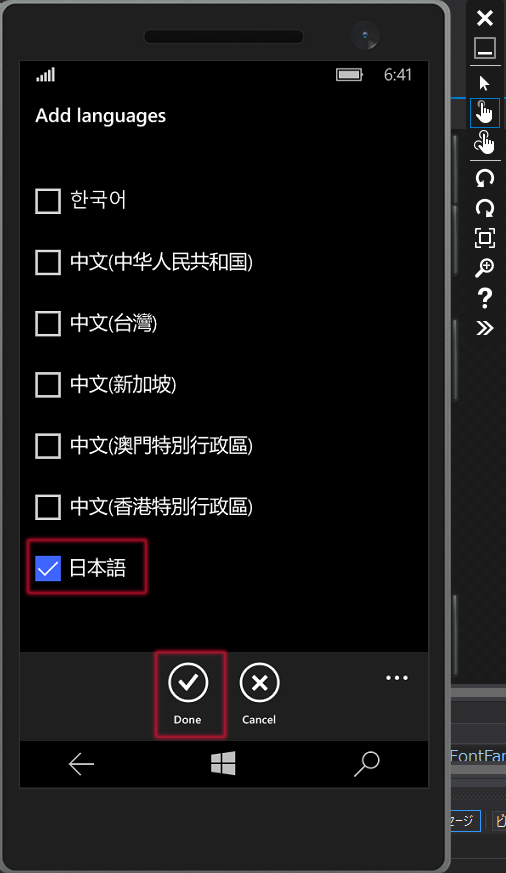The height and width of the screenshot is (873, 506).
Task: Rotate emulator right
Action: click(x=485, y=208)
